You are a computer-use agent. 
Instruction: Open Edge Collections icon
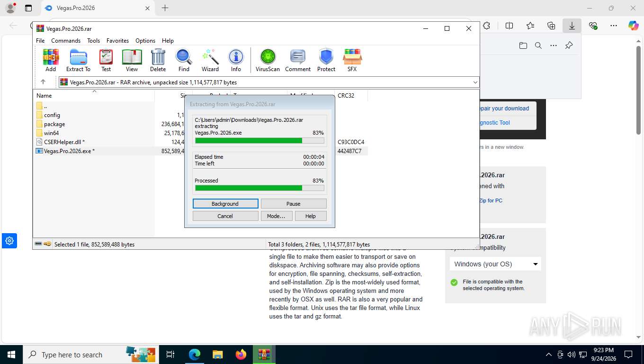pyautogui.click(x=551, y=26)
